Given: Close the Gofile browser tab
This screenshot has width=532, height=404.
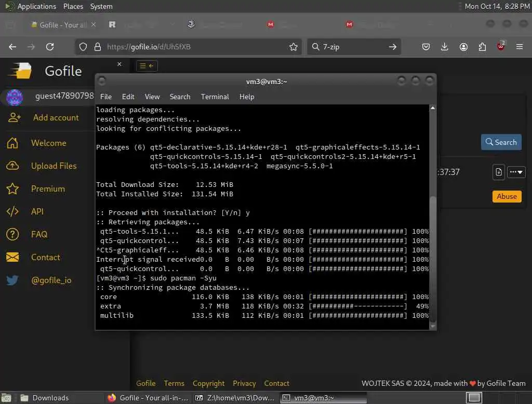Looking at the screenshot, I should [x=94, y=24].
